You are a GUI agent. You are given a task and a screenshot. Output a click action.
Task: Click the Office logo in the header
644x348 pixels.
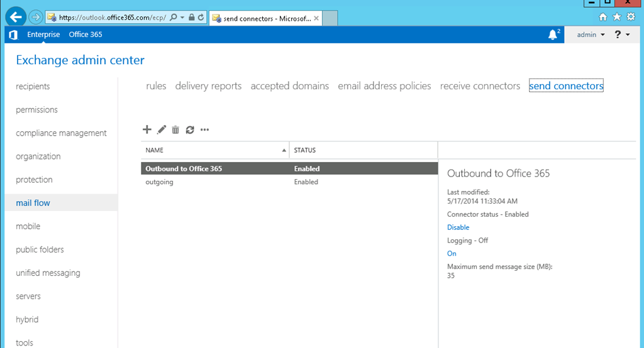pyautogui.click(x=13, y=35)
